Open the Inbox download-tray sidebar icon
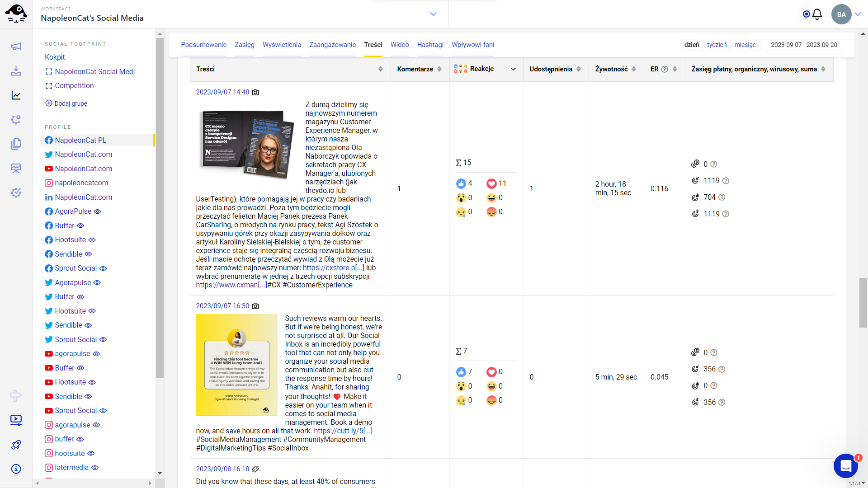The height and width of the screenshot is (488, 868). (x=16, y=71)
